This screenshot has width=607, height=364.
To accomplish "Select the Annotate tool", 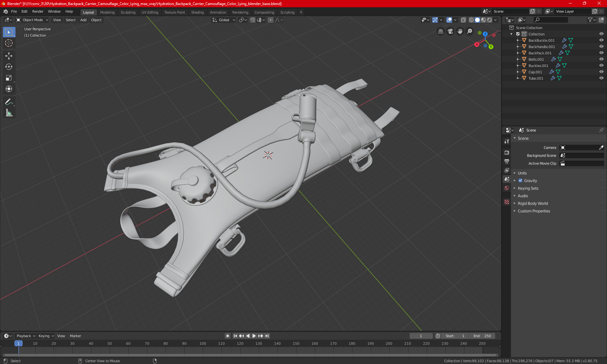I will coord(9,102).
